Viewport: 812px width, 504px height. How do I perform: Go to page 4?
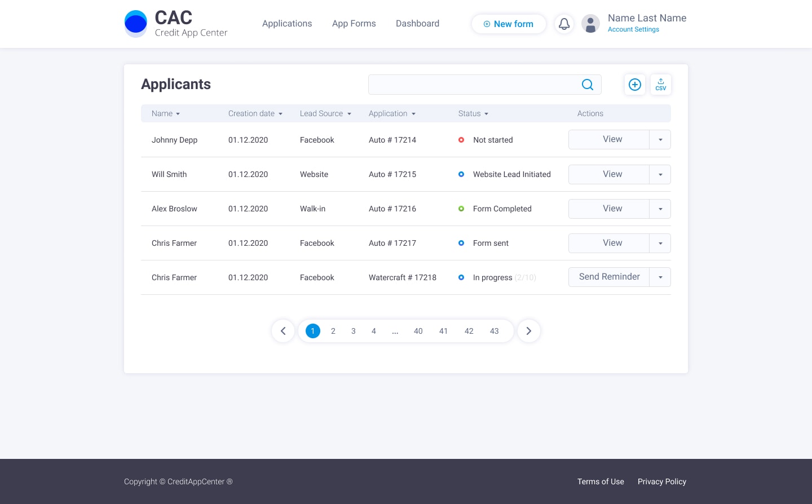click(x=374, y=331)
